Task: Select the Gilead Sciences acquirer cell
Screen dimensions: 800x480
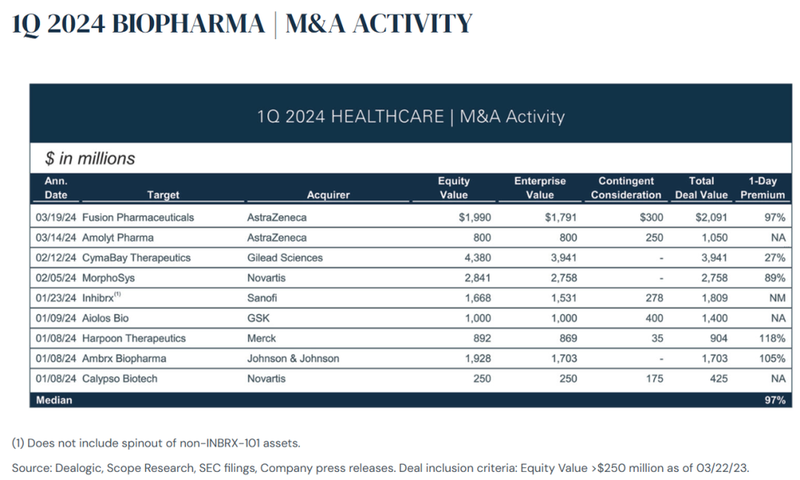Action: (284, 256)
